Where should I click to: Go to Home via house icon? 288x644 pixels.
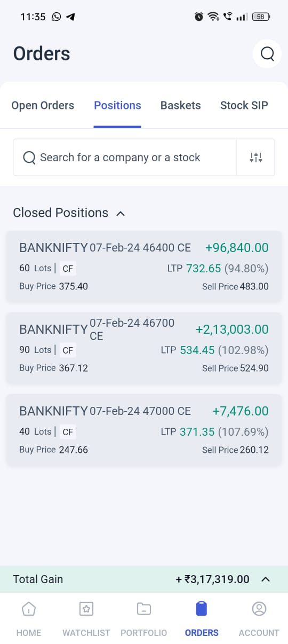coord(29,609)
